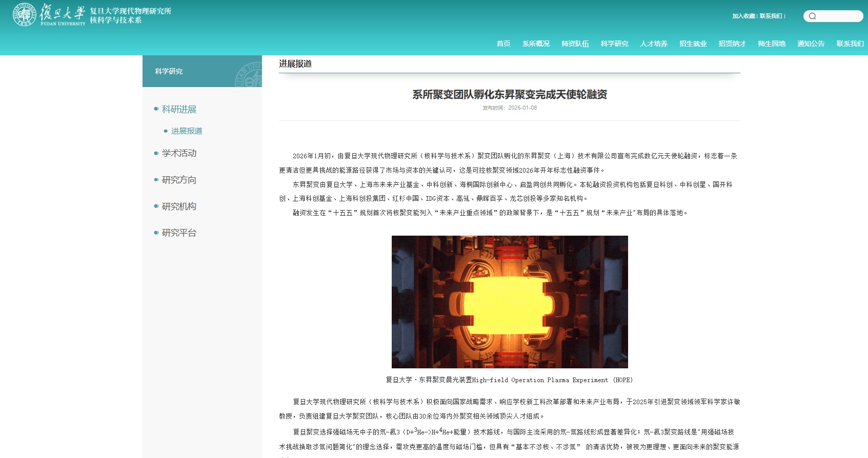The image size is (868, 458).
Task: Click the publish date 2026-01-08
Action: (522, 108)
